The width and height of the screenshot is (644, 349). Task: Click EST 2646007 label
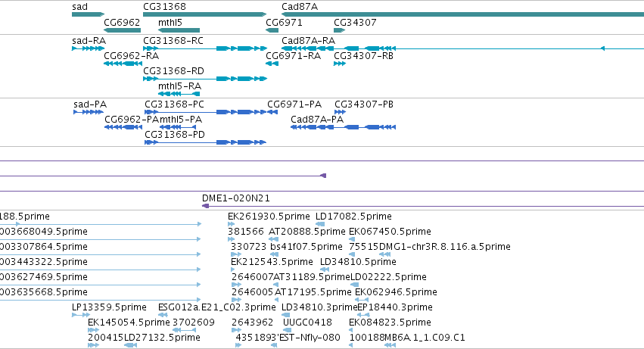[x=253, y=277]
